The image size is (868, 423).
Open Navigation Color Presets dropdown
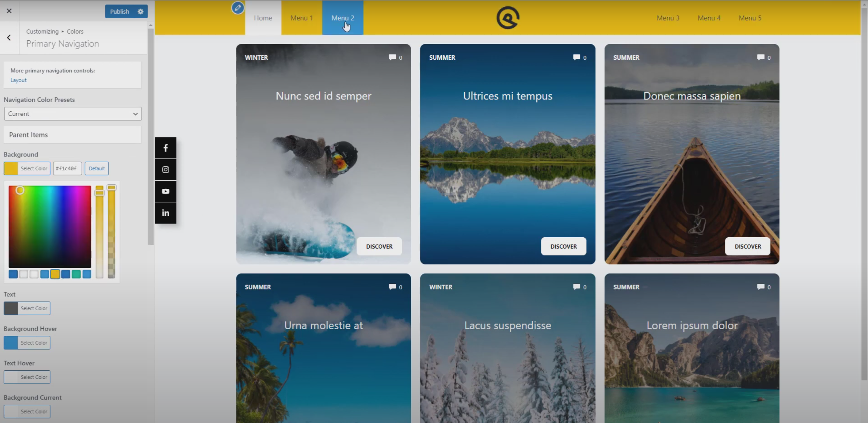click(x=73, y=114)
